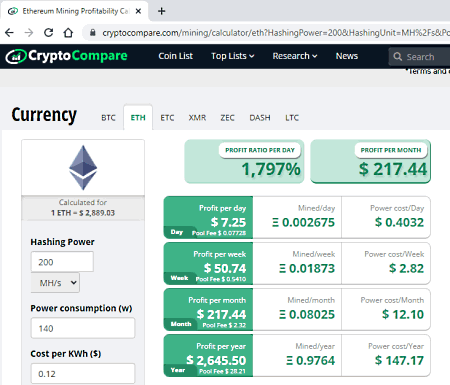This screenshot has width=450, height=385.
Task: Go to browser home page icon
Action: click(x=68, y=33)
